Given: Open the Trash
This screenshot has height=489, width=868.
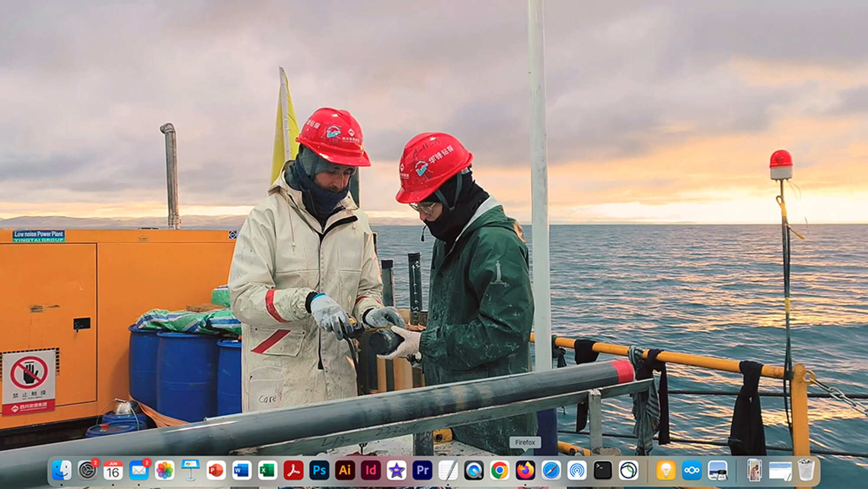Looking at the screenshot, I should click(806, 470).
